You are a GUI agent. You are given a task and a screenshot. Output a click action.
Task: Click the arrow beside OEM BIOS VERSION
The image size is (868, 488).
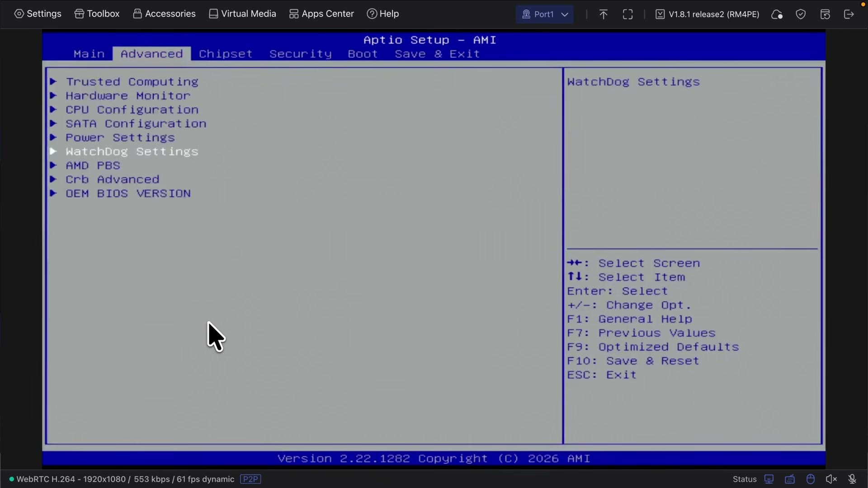(x=53, y=193)
